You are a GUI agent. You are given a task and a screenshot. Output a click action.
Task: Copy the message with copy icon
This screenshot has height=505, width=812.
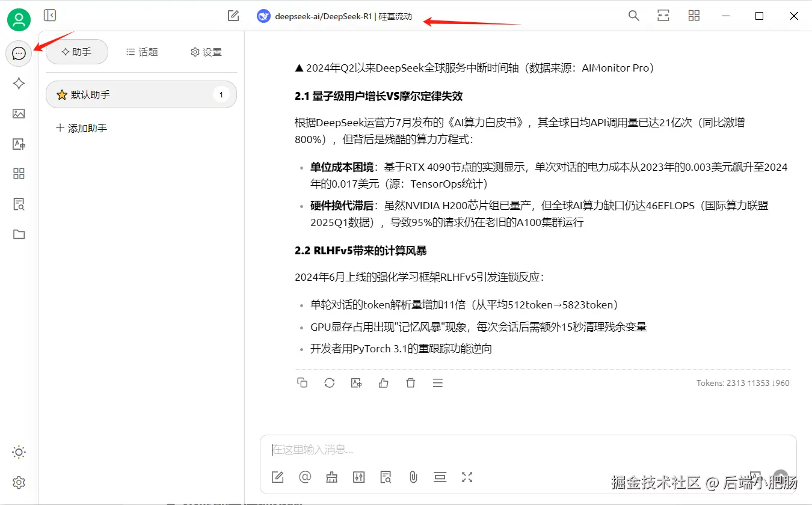(303, 382)
